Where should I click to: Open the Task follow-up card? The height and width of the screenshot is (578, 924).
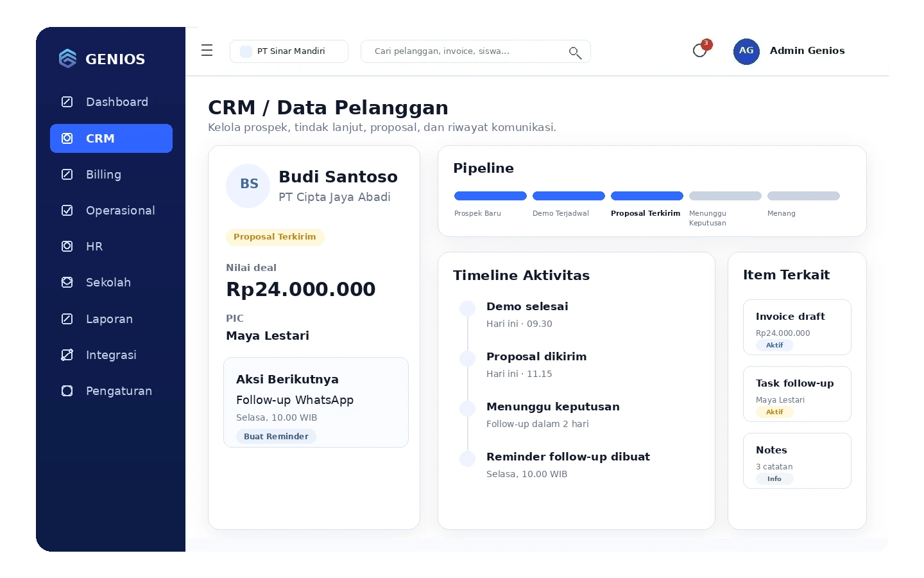(x=797, y=394)
